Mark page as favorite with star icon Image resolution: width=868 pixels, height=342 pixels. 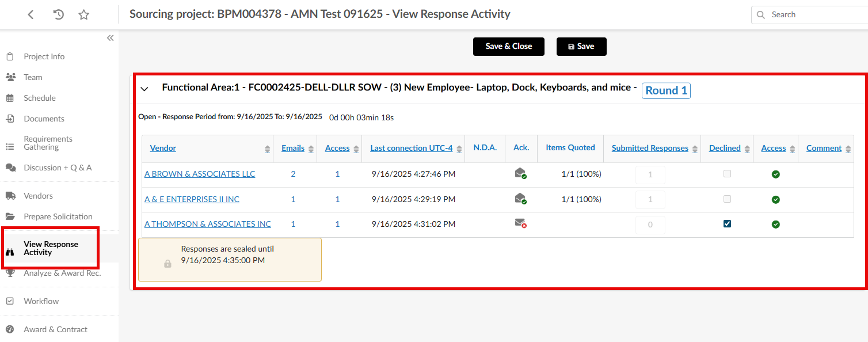coord(84,15)
